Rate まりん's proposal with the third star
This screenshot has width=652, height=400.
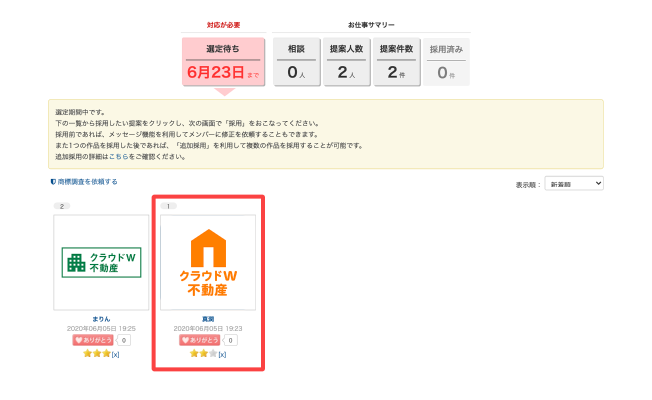coord(105,353)
